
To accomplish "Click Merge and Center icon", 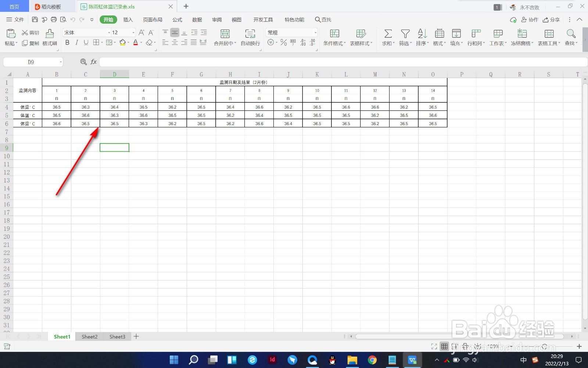I will [225, 34].
